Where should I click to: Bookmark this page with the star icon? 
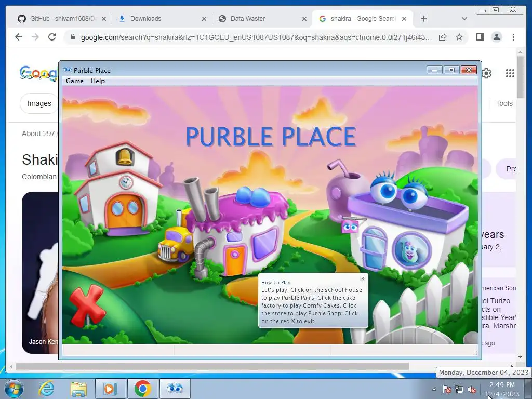point(459,37)
